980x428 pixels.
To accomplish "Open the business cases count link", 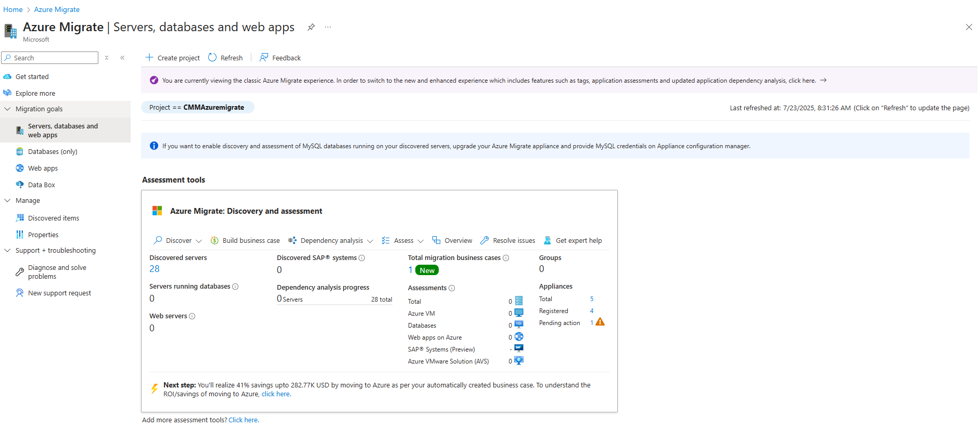I will pos(411,270).
